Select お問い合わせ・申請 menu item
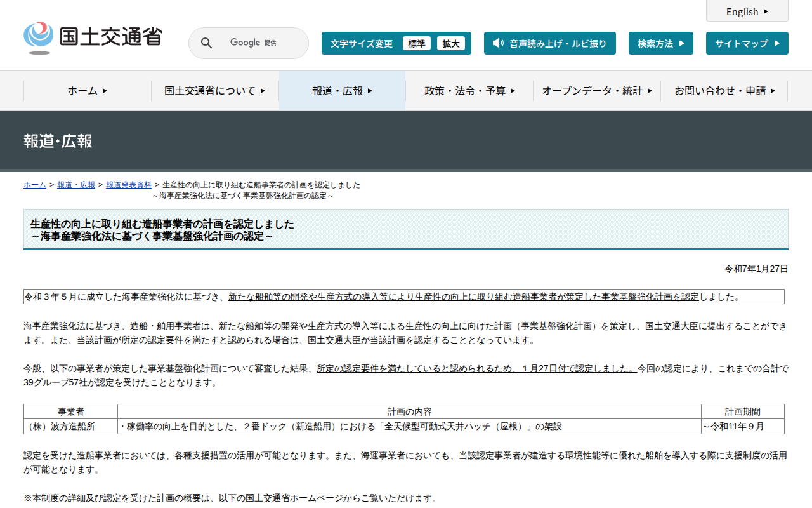Image resolution: width=812 pixels, height=508 pixels. (x=724, y=91)
